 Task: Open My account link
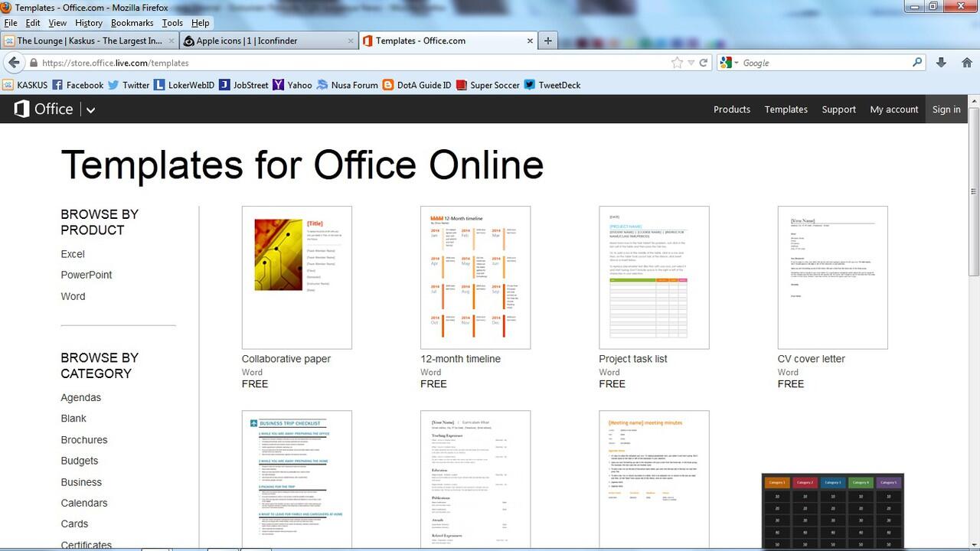[x=894, y=109]
